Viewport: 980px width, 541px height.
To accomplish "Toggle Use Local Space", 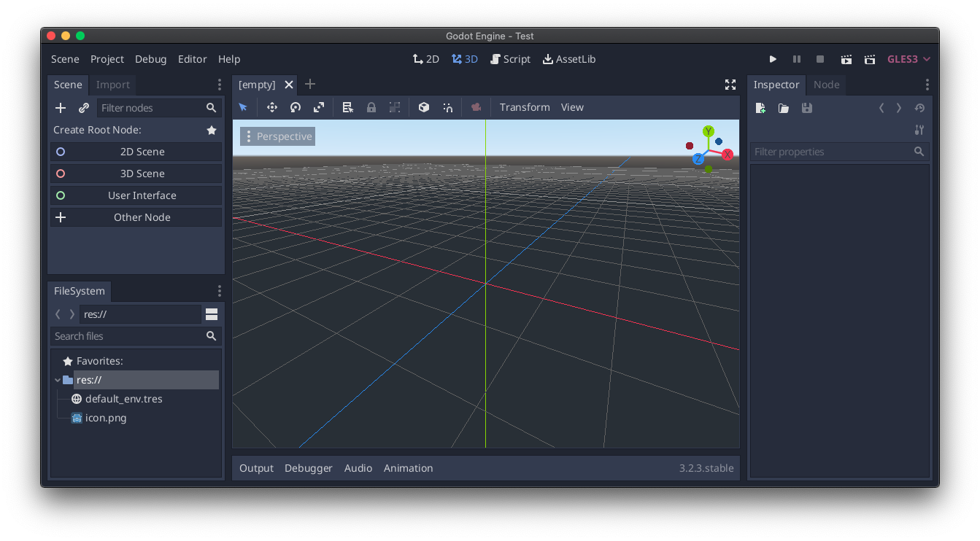I will [424, 107].
